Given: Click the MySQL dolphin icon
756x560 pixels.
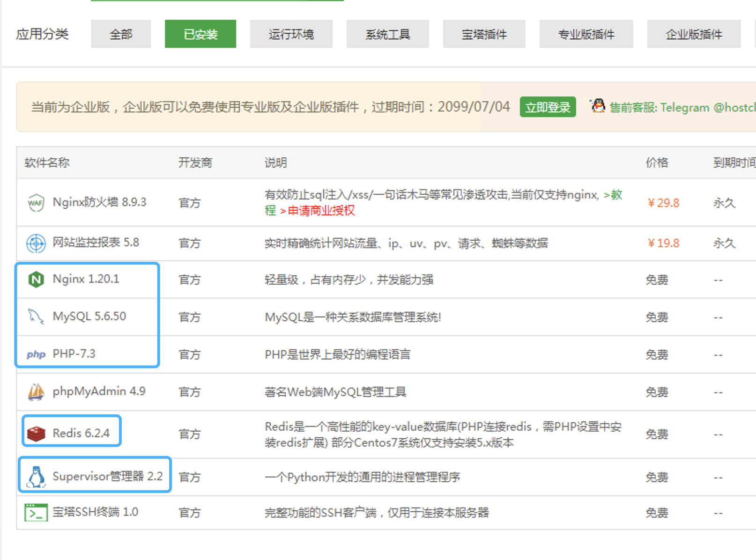Looking at the screenshot, I should click(x=36, y=317).
